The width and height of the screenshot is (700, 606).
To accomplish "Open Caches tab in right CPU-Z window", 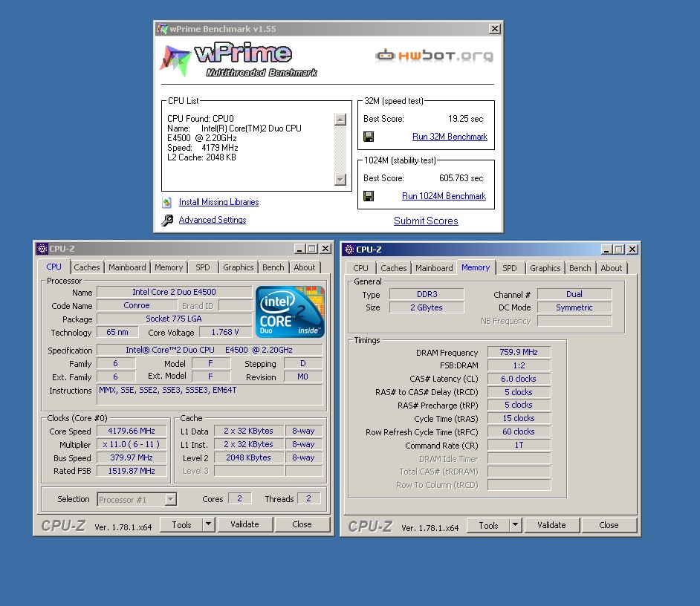I will (394, 268).
